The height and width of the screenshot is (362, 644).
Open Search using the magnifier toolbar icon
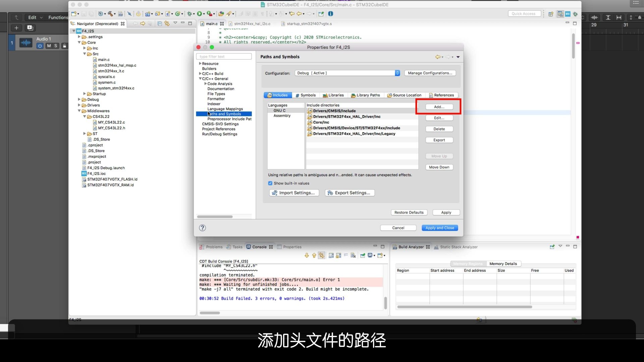(x=130, y=14)
